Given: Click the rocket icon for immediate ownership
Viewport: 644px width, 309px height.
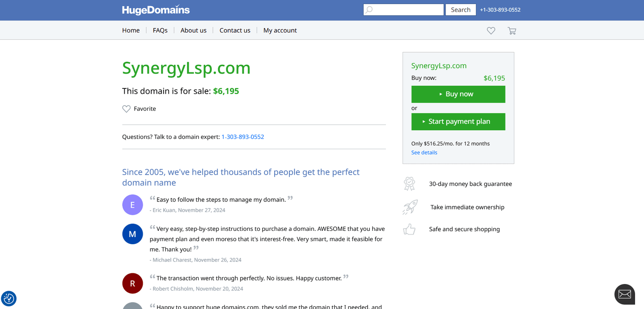Looking at the screenshot, I should 409,207.
